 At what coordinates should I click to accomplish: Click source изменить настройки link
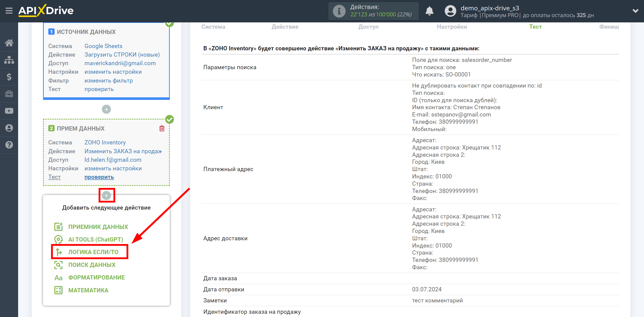[x=113, y=72]
